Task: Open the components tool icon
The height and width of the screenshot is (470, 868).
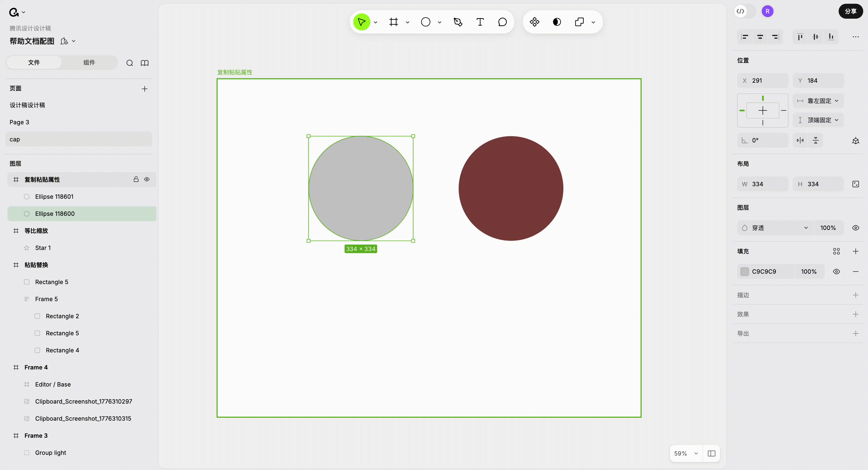Action: pos(534,22)
